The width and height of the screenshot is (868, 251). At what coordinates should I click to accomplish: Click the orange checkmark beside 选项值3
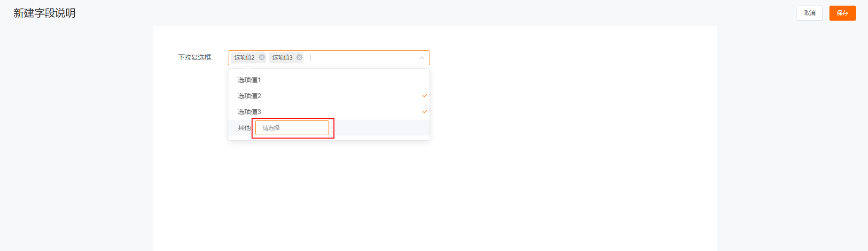tap(425, 112)
